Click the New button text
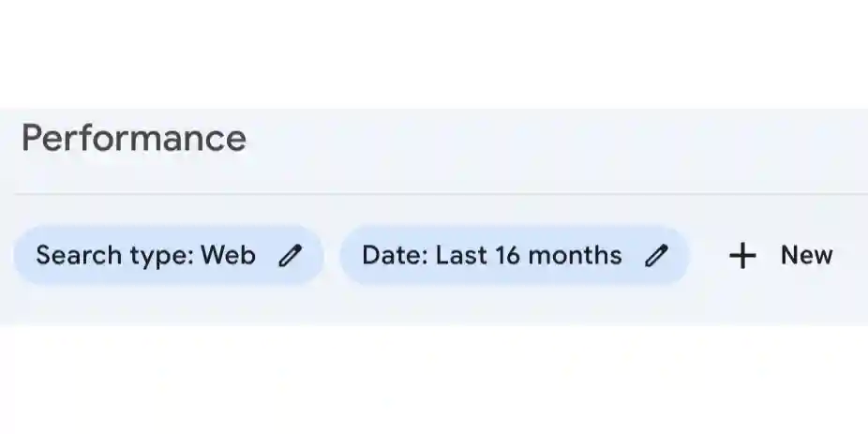The width and height of the screenshot is (868, 434). [x=806, y=255]
